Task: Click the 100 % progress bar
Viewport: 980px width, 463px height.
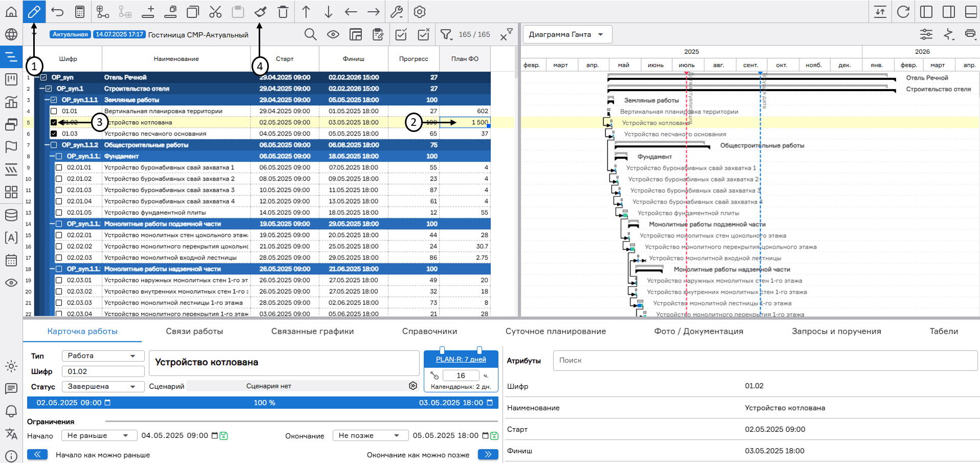Action: (264, 403)
